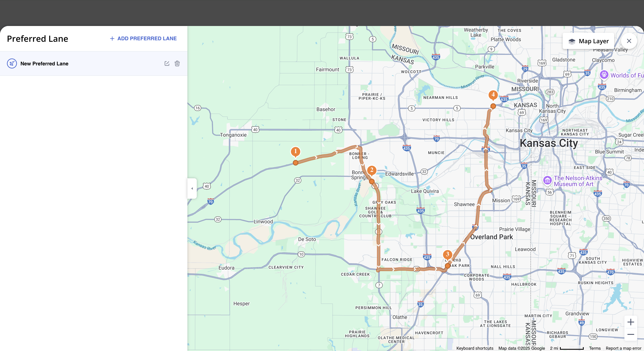The image size is (644, 351).
Task: Select route waypoint marker 2
Action: [372, 170]
